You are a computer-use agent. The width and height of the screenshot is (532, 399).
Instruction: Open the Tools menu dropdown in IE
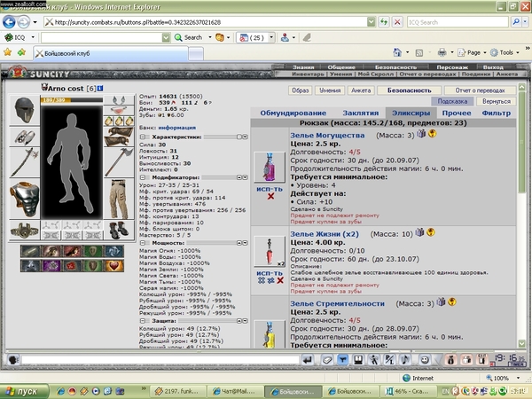coord(518,52)
